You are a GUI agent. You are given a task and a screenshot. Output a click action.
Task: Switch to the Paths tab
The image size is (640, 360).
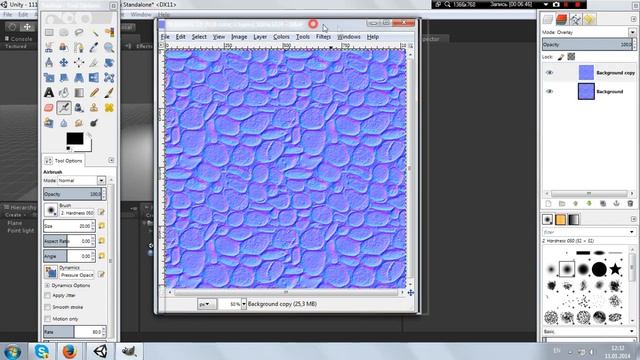pos(576,19)
